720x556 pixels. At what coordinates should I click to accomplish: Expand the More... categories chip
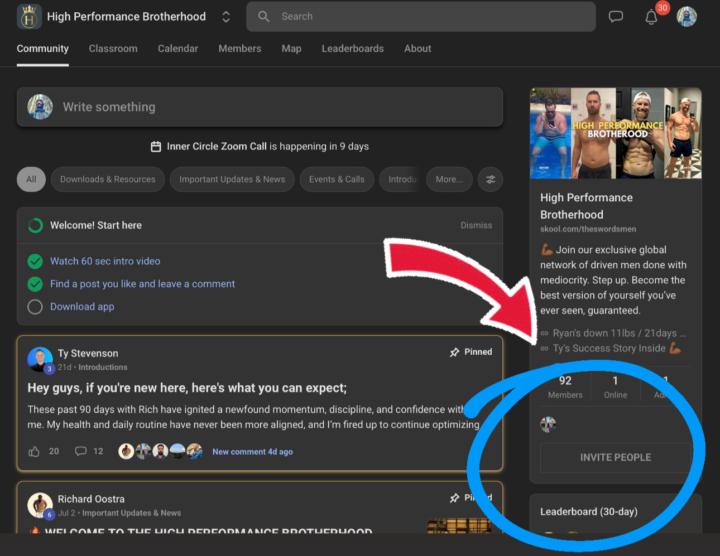coord(449,179)
